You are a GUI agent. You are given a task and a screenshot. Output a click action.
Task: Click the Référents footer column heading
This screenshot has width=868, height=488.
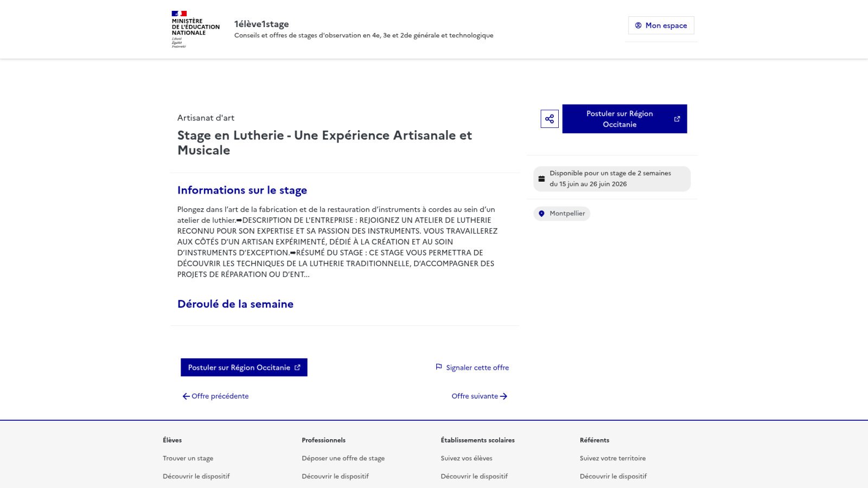(595, 440)
